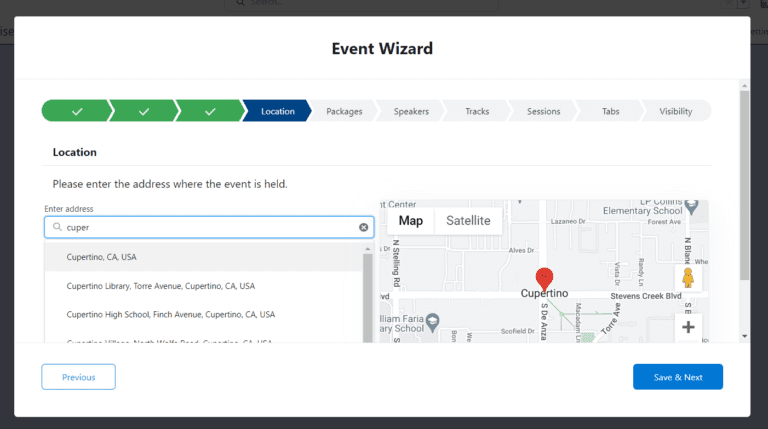Screen dimensions: 768x429
Task: Click inside the Enter address field
Action: 210,227
